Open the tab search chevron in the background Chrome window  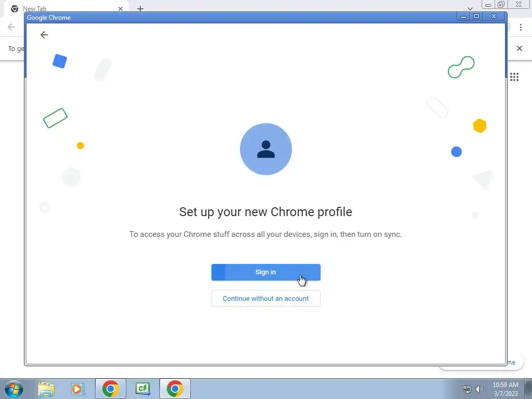point(470,9)
